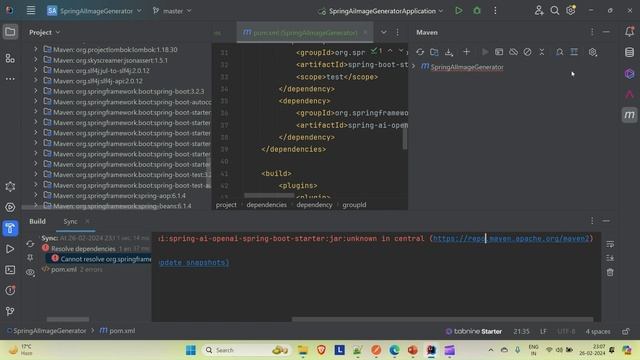Screen dimensions: 640x360
Task: Open Database tool window icon
Action: click(629, 52)
